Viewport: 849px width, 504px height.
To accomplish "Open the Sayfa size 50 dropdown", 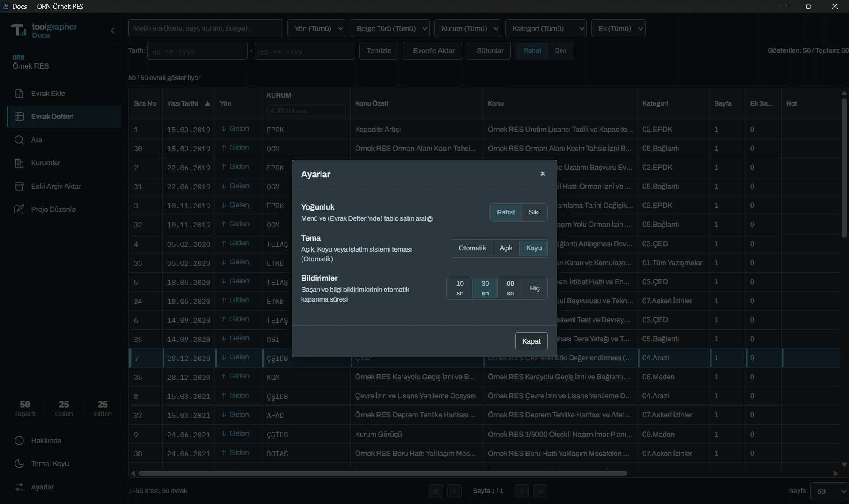I will (x=829, y=491).
